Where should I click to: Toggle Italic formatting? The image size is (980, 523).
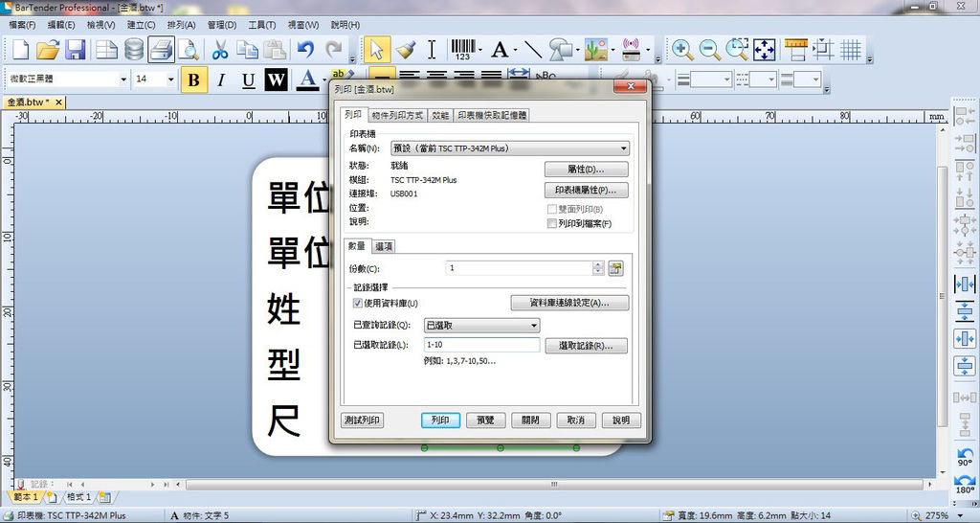221,80
